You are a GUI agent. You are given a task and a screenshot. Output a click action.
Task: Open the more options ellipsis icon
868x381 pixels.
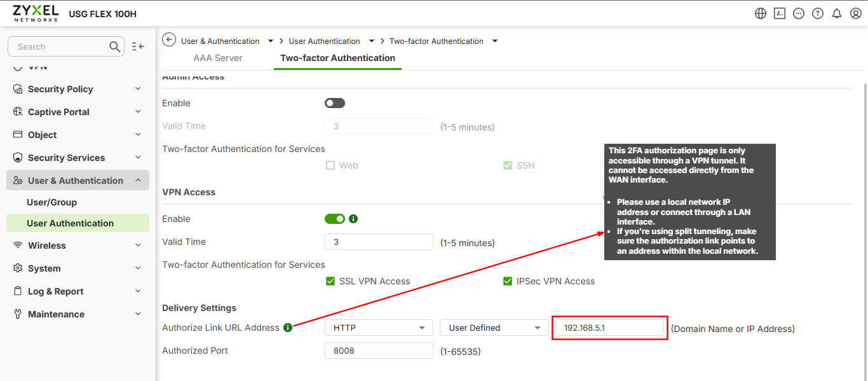tap(799, 13)
